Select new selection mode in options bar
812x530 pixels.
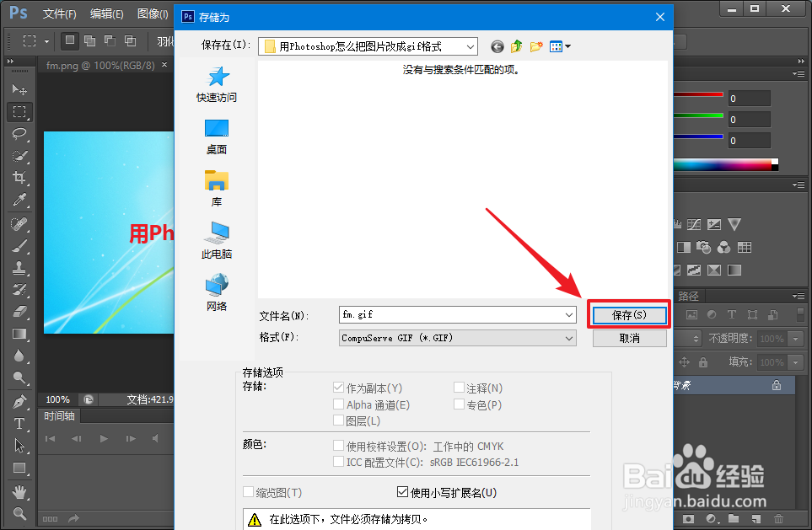click(x=70, y=41)
